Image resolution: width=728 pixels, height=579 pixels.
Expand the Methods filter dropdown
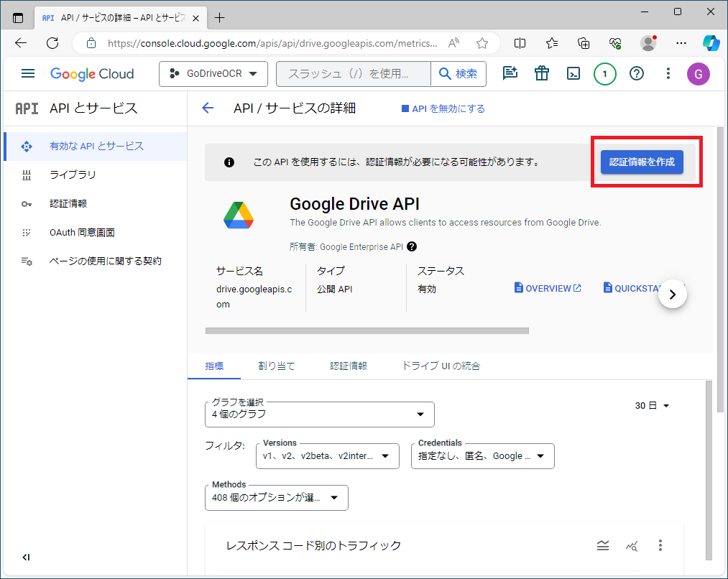pyautogui.click(x=276, y=497)
